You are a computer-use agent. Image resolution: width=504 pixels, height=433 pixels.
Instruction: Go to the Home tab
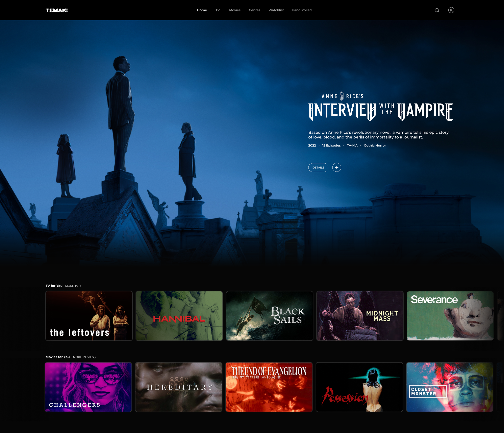pyautogui.click(x=202, y=10)
